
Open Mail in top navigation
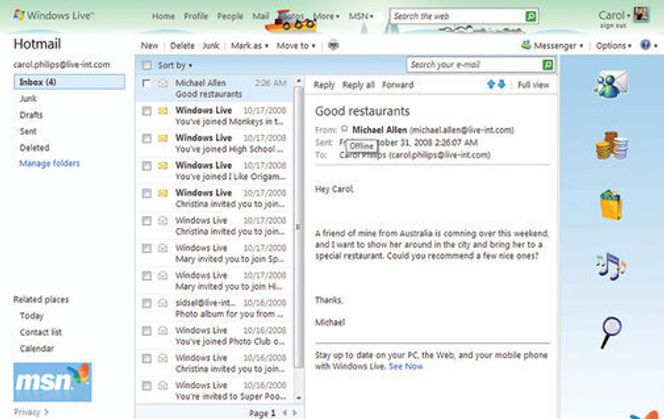tap(260, 16)
